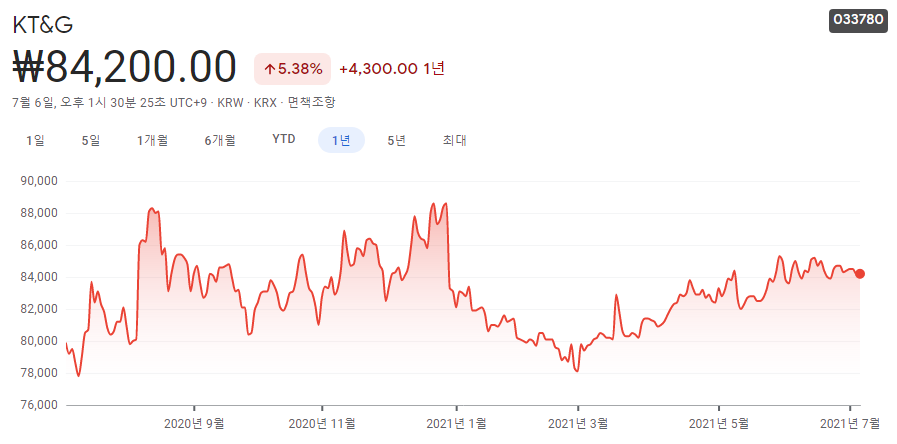Click the 2021년 5월 axis label
Screen dimensions: 897x444
click(x=719, y=424)
